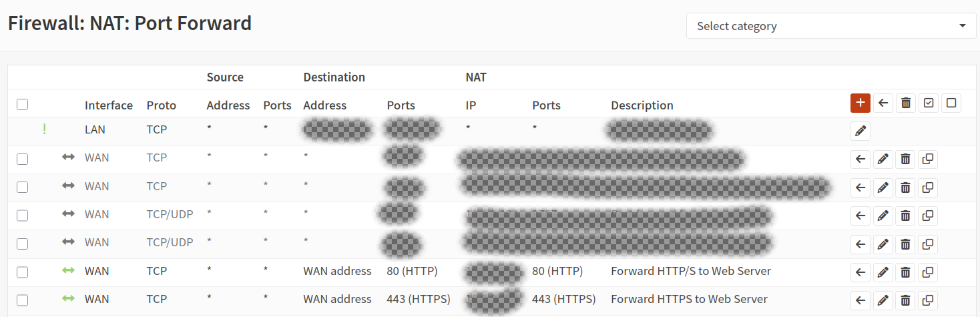Click the Description column header
This screenshot has height=317, width=980.
(x=642, y=105)
